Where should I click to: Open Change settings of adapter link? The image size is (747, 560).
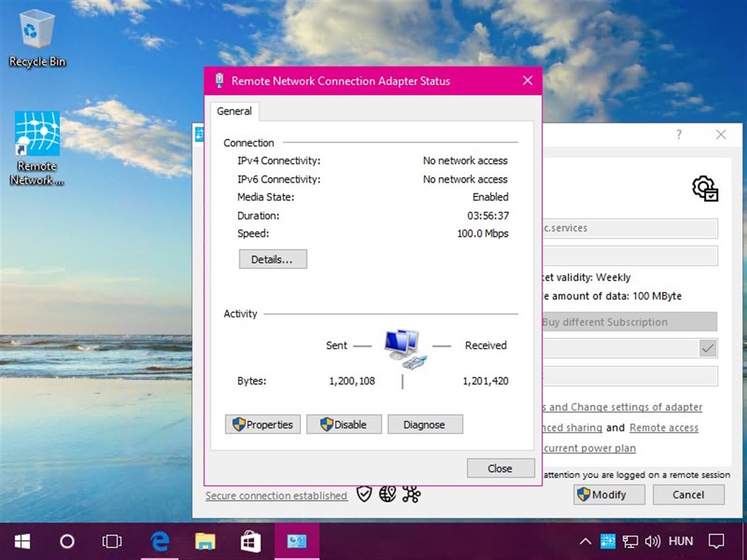pos(640,407)
